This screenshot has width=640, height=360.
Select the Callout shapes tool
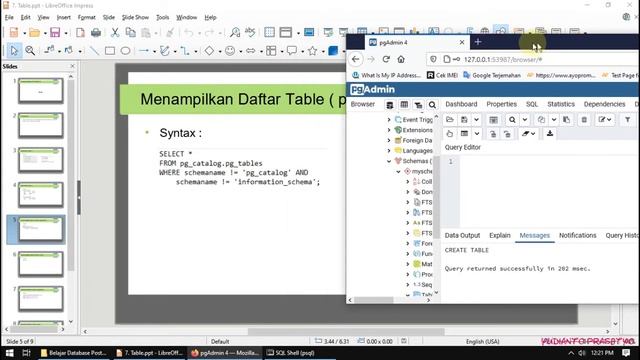(x=291, y=51)
